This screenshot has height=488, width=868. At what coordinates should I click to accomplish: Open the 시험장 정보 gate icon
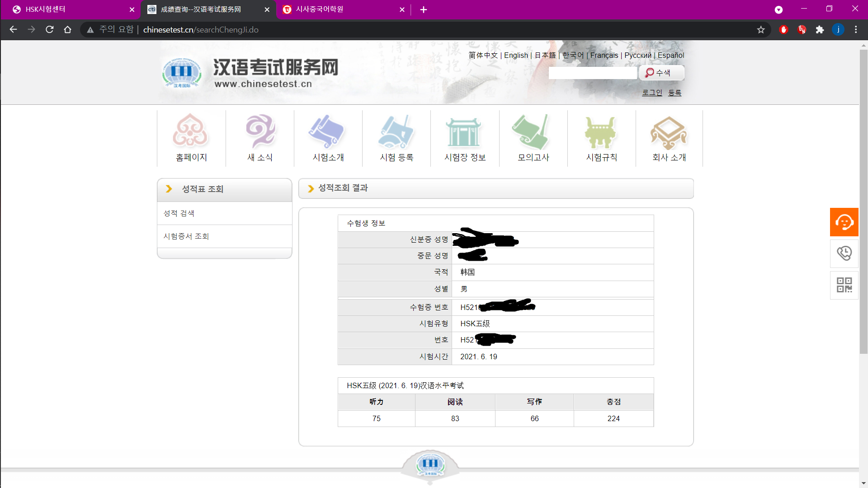click(x=464, y=132)
